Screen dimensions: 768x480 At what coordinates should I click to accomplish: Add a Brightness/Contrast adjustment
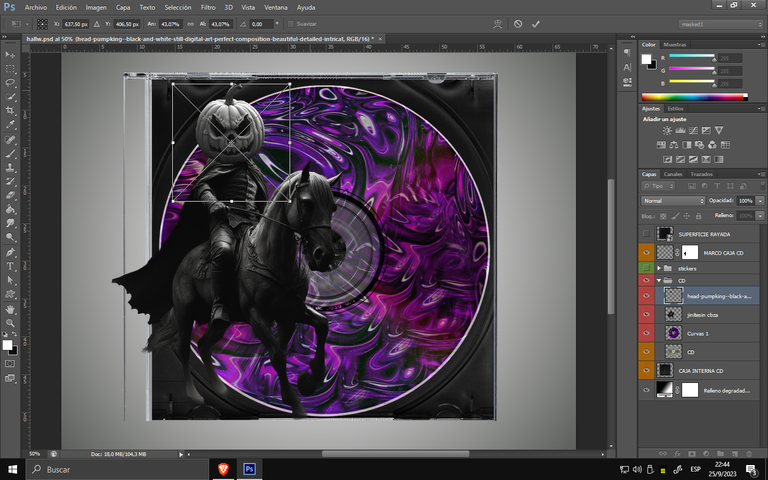[x=667, y=130]
